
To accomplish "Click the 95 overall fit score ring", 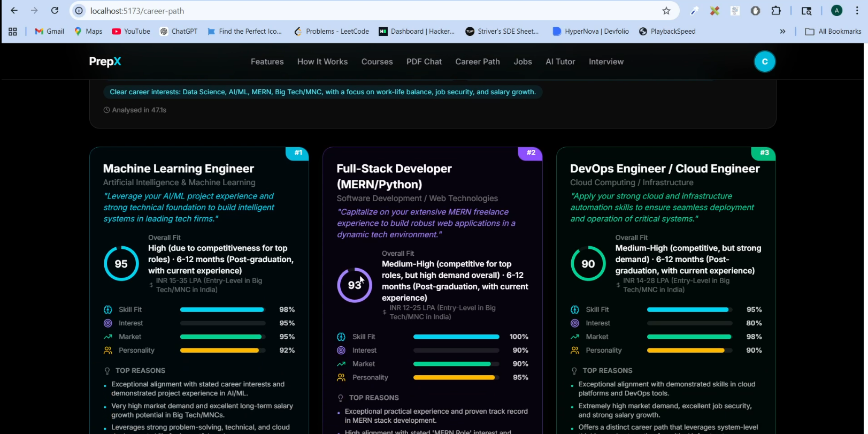I will [121, 263].
